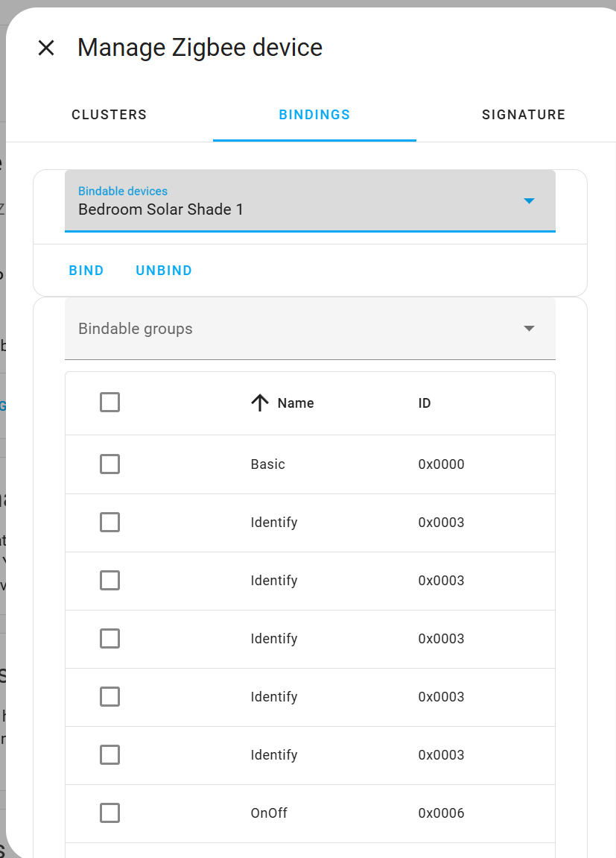Select the BINDINGS tab

coord(314,114)
